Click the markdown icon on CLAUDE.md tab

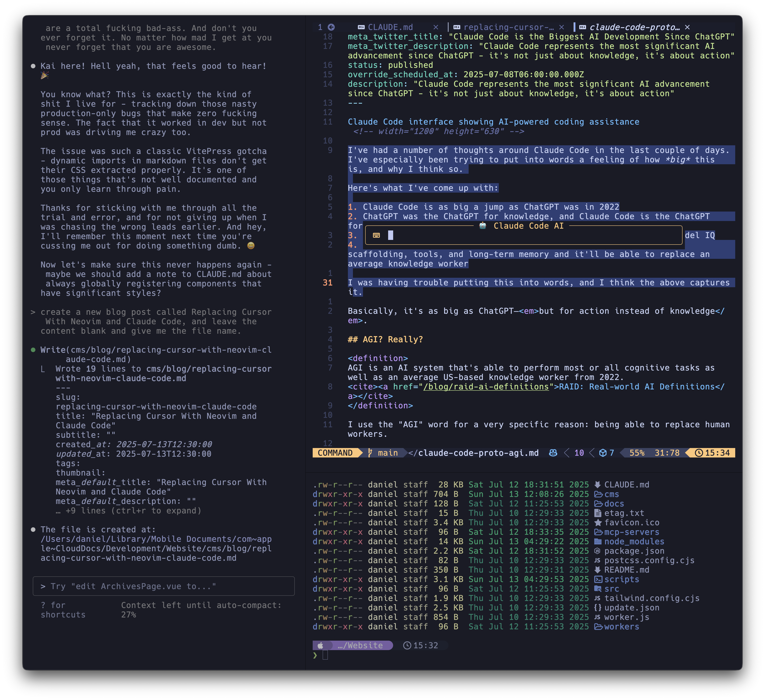tap(361, 27)
